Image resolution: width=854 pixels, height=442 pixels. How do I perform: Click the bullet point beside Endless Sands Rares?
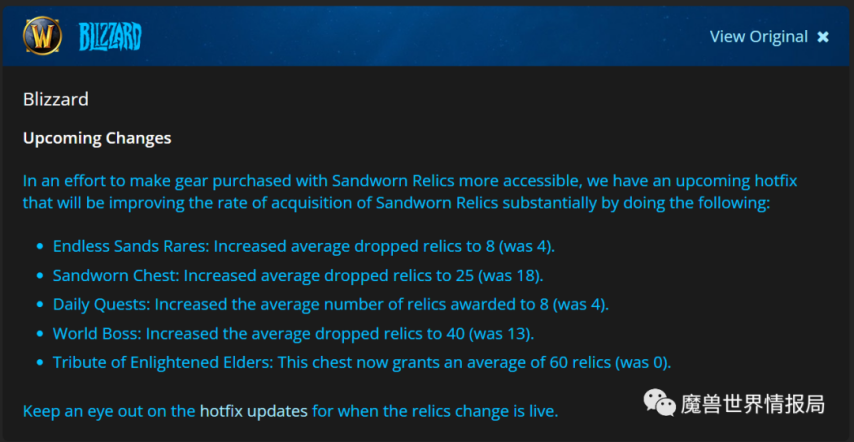pyautogui.click(x=39, y=247)
